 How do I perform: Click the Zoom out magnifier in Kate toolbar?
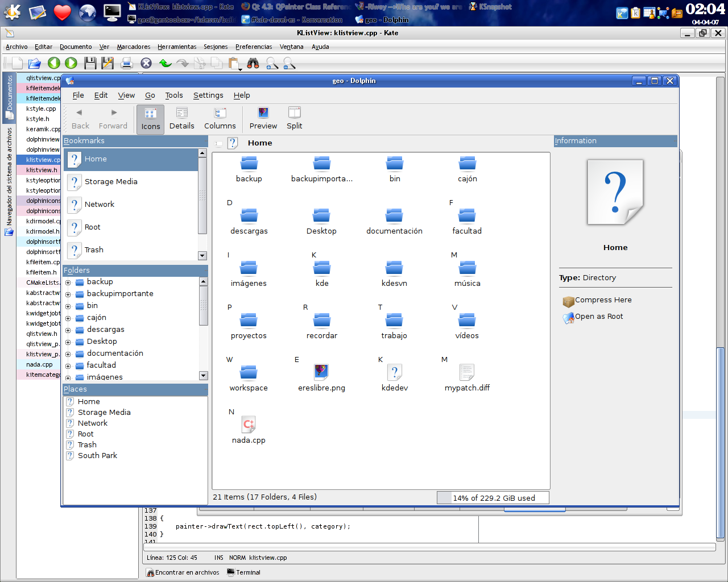tap(289, 63)
